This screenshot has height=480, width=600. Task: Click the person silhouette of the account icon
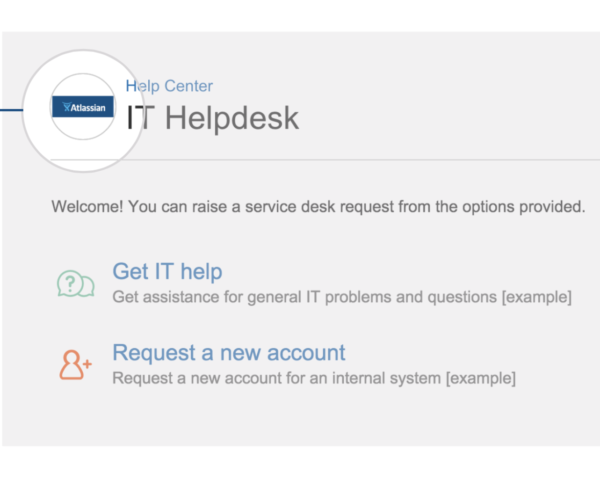click(x=71, y=365)
